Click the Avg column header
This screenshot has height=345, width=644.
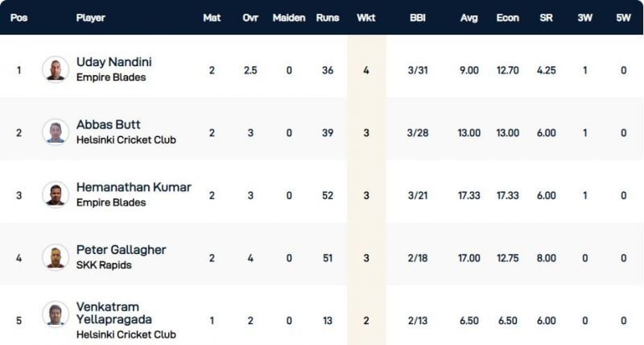[469, 18]
